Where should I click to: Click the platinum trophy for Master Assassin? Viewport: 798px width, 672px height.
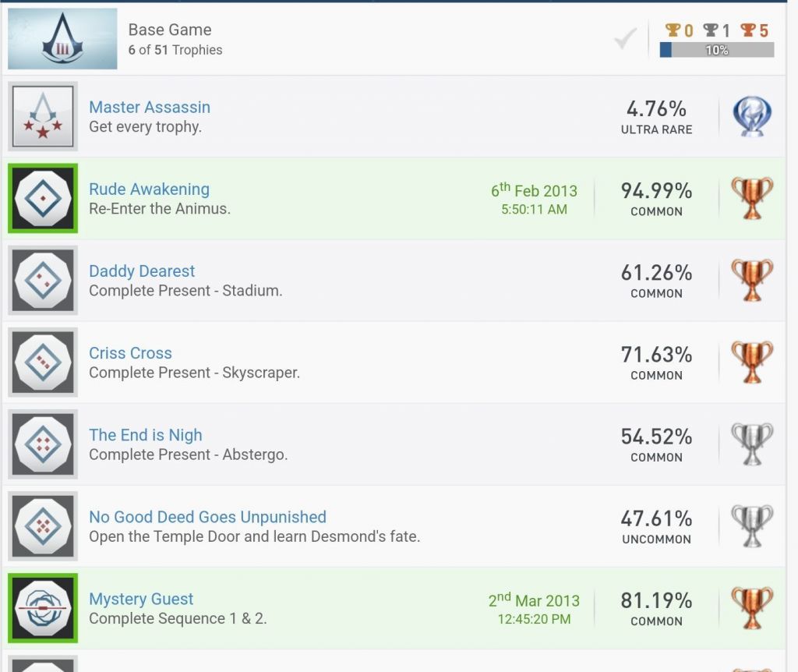751,117
